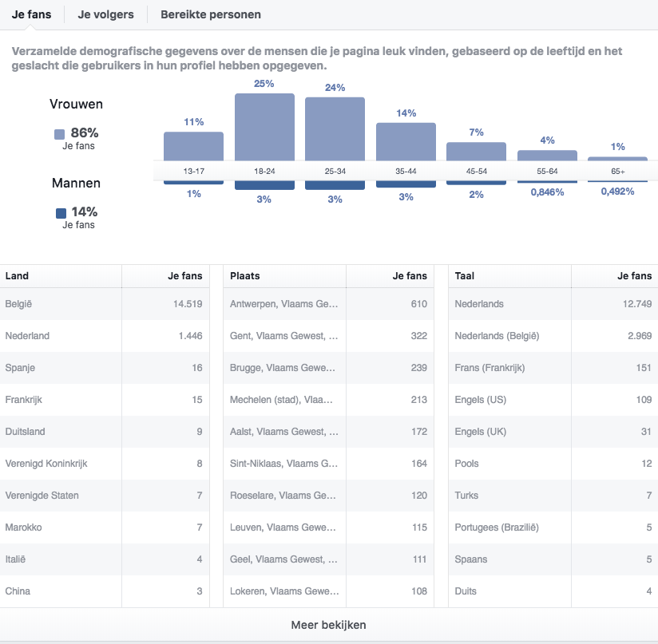Select the België country row
The image size is (658, 644).
click(105, 304)
